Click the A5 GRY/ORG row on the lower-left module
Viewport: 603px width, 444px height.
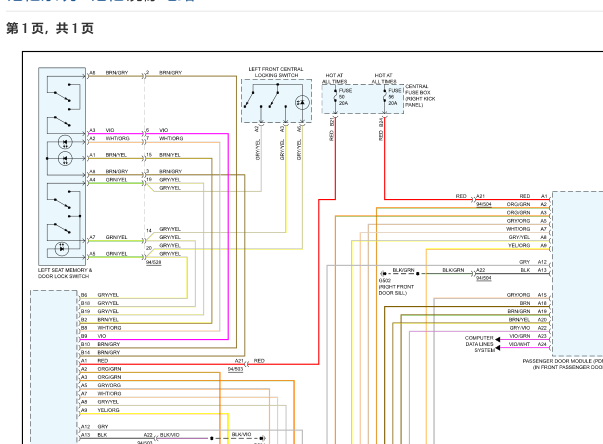tap(101, 385)
